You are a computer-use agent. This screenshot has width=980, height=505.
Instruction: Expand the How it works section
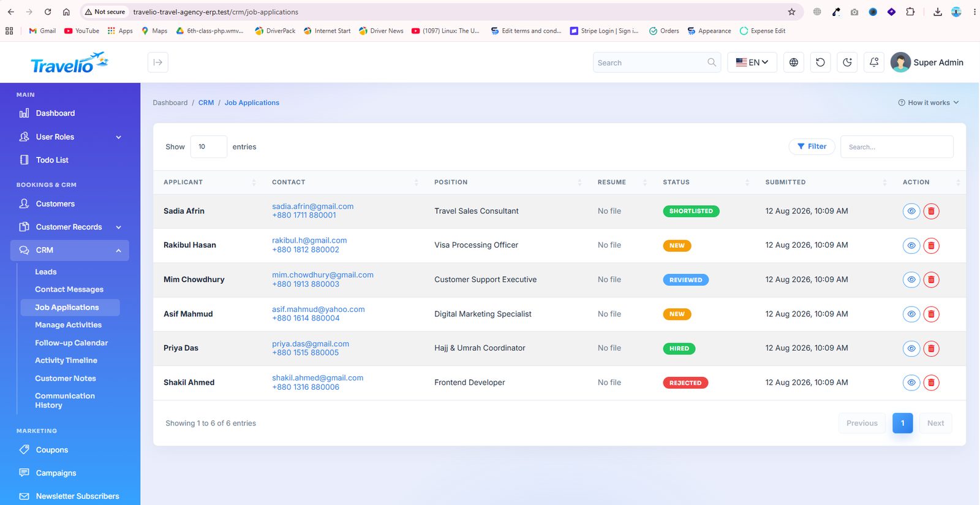(929, 102)
